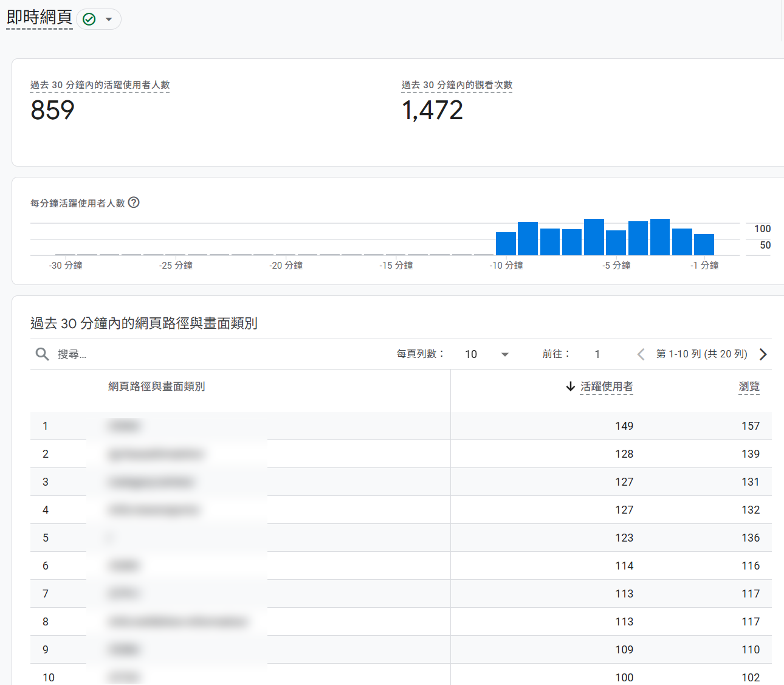Click the 過去 30 分鐘內的活躍使用者人數 metric label

[x=100, y=85]
